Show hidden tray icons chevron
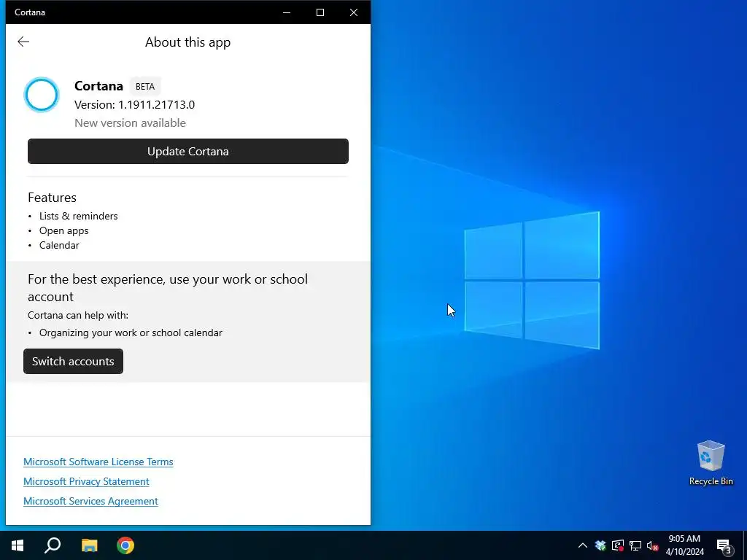The width and height of the screenshot is (747, 560). pyautogui.click(x=583, y=545)
